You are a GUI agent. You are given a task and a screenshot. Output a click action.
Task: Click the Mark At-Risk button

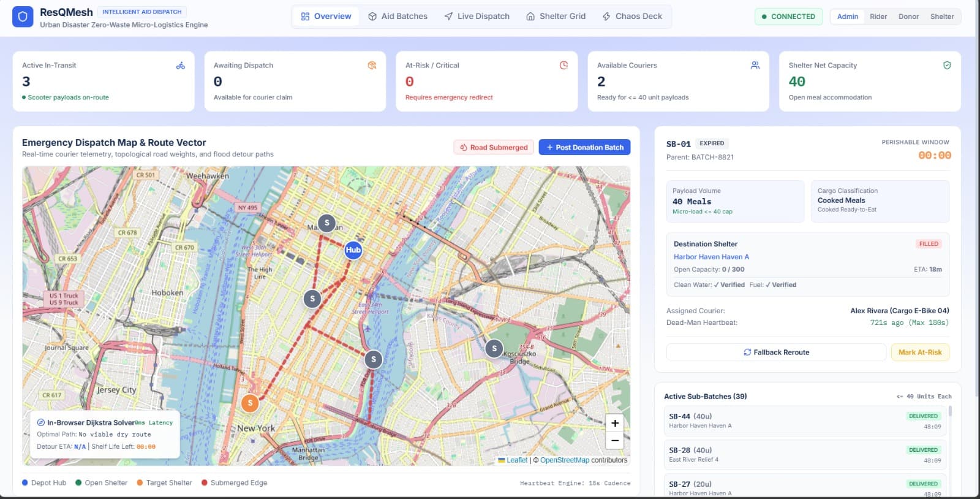point(920,352)
